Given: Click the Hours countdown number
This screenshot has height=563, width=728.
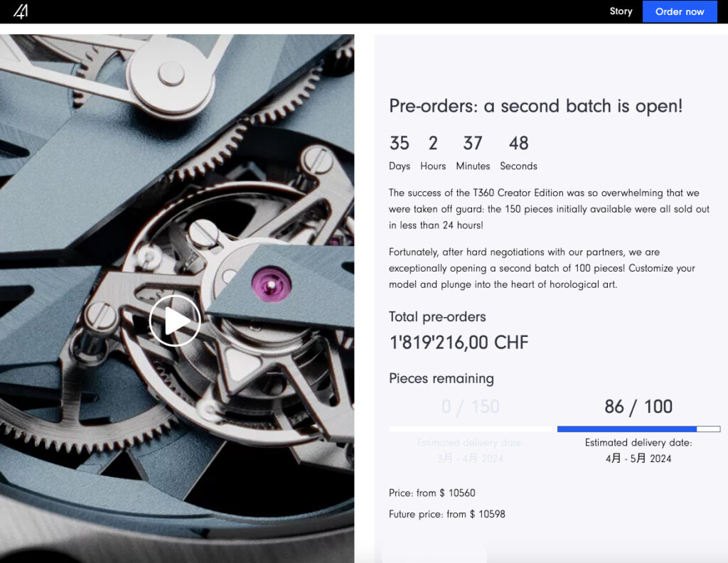Looking at the screenshot, I should coord(433,143).
